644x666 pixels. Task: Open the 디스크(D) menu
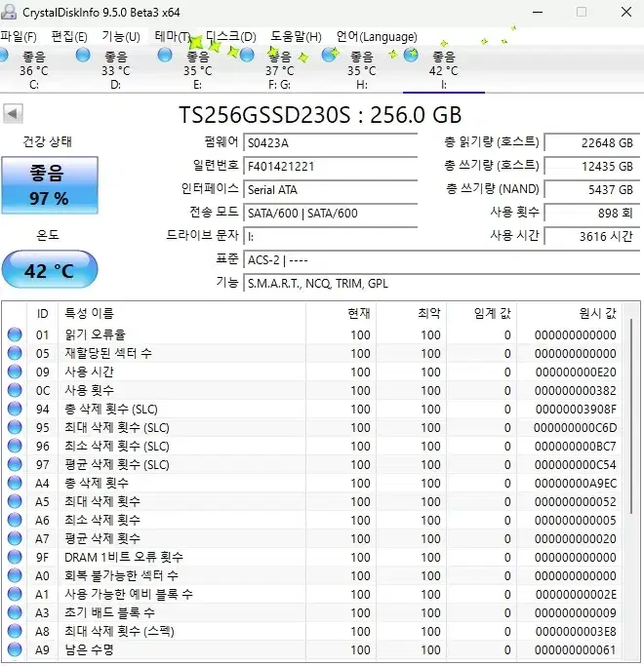tap(231, 37)
